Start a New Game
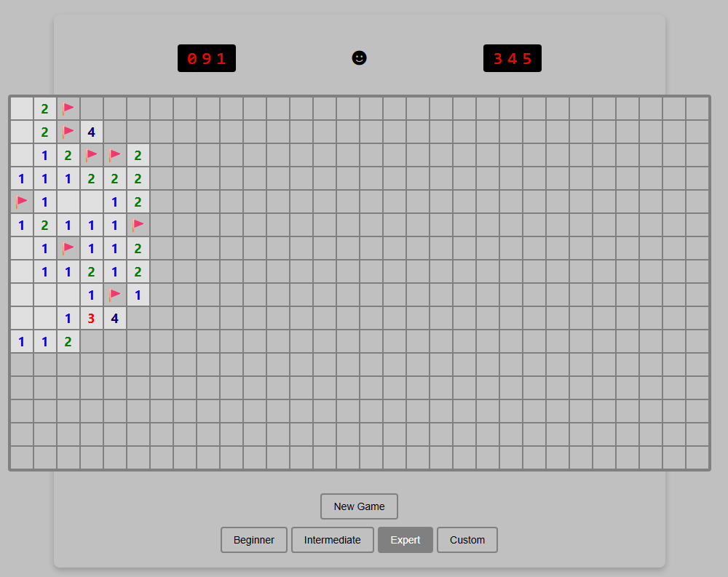 coord(359,506)
